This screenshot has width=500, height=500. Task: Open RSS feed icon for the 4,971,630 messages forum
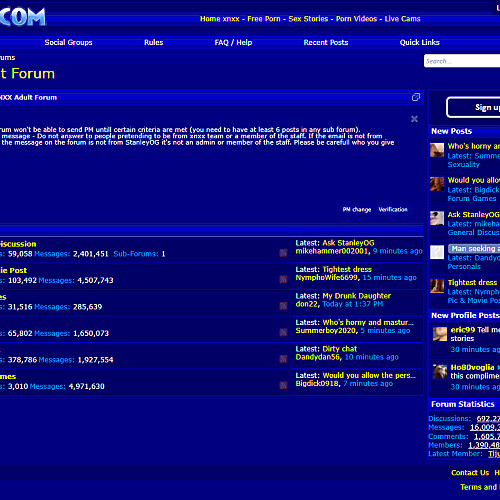click(x=283, y=385)
